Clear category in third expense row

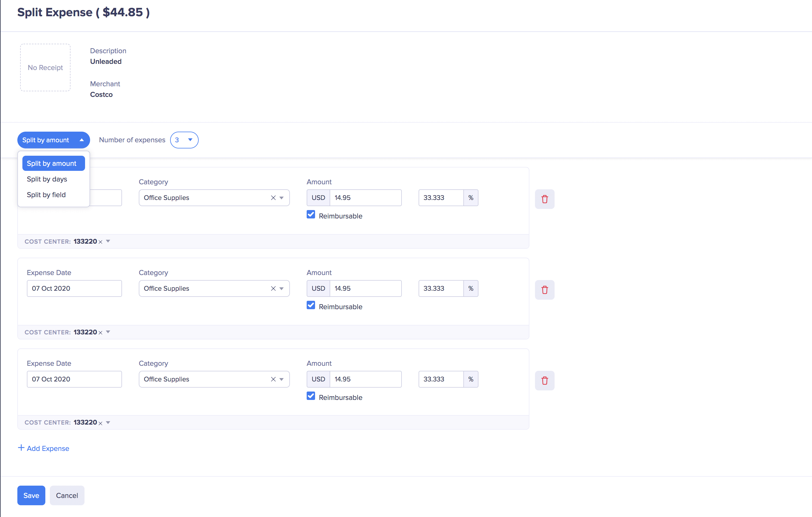click(x=273, y=379)
